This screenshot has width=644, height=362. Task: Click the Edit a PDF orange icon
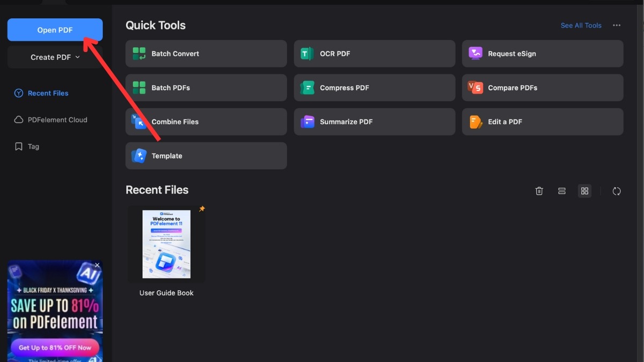475,122
